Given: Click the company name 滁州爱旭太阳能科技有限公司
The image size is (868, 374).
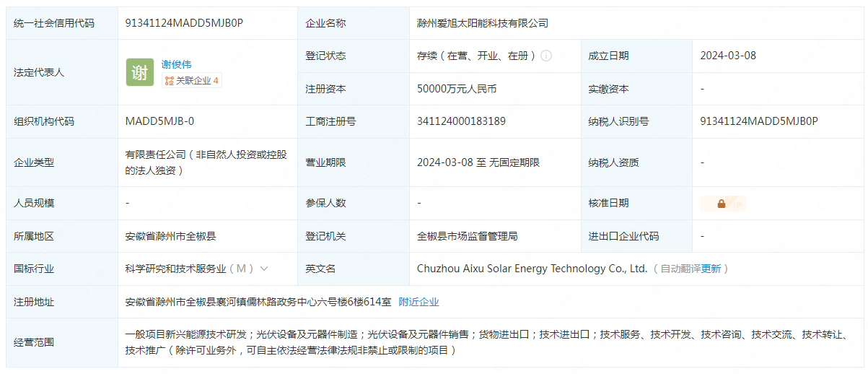Looking at the screenshot, I should click(482, 23).
